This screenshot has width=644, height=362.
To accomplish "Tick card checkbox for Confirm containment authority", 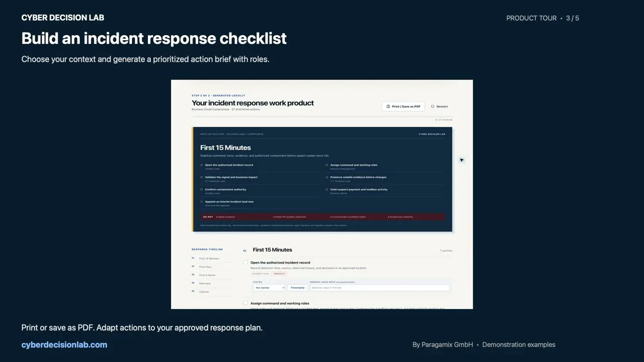I will coord(202,190).
